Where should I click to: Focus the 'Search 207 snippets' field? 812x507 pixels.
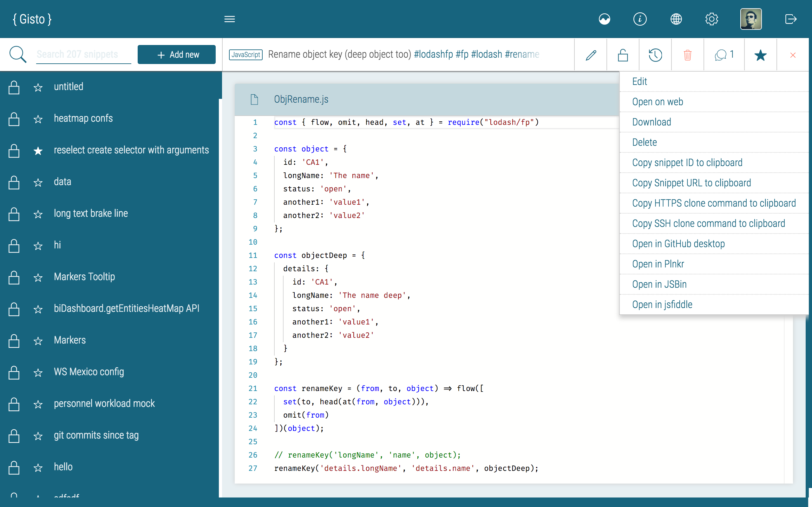coord(83,54)
